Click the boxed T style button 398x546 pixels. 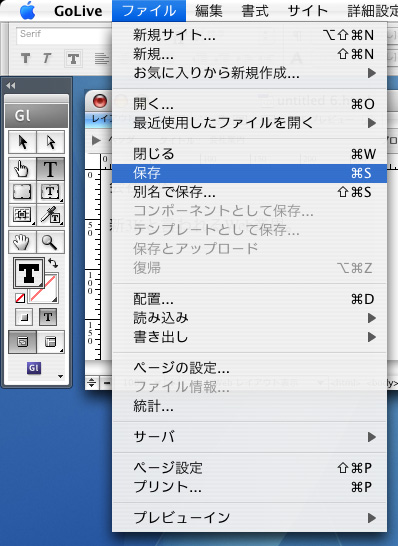[73, 59]
